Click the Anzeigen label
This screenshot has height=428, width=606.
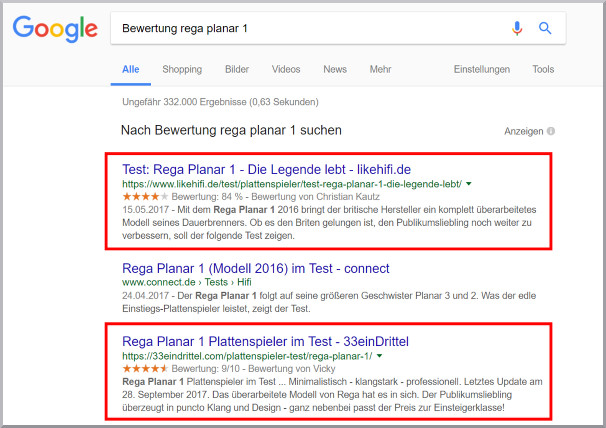tap(524, 131)
